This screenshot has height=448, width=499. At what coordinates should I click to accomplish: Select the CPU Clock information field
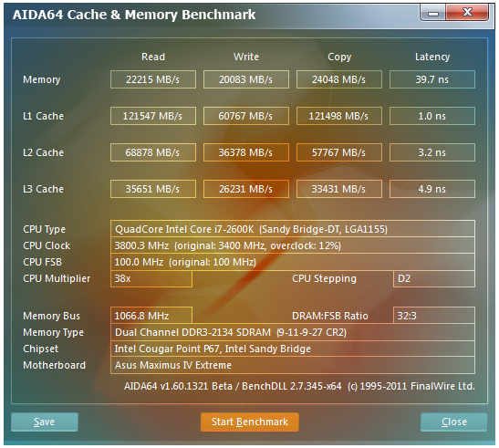click(293, 245)
